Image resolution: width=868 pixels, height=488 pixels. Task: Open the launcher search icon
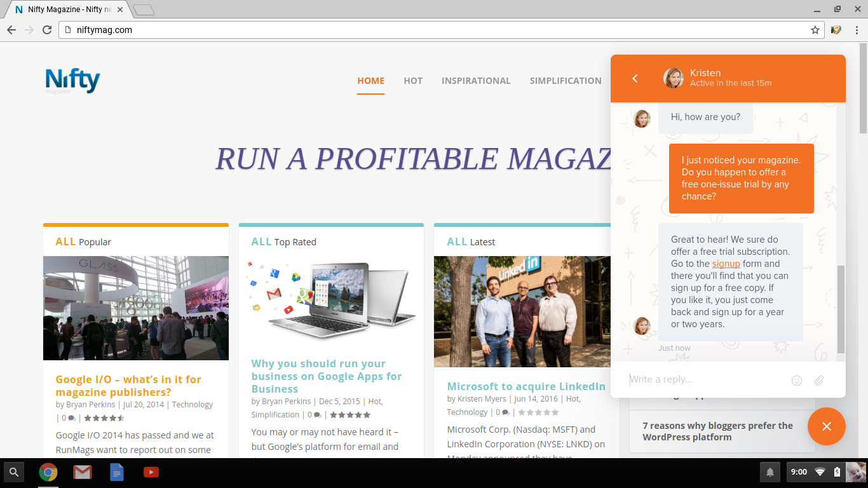(13, 472)
